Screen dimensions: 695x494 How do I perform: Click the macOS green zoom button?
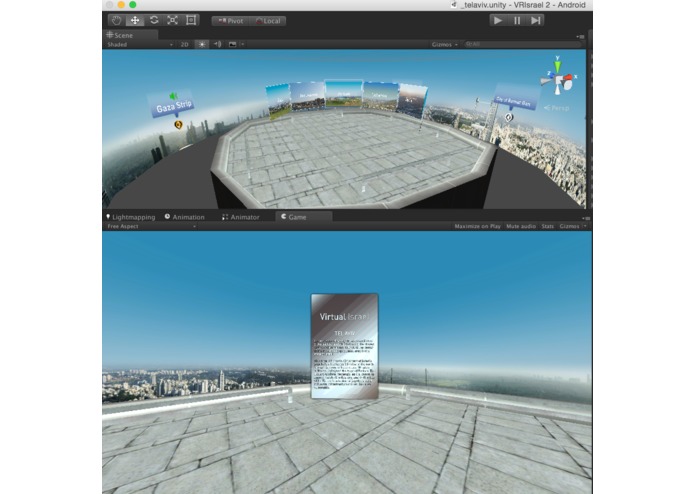coord(133,5)
